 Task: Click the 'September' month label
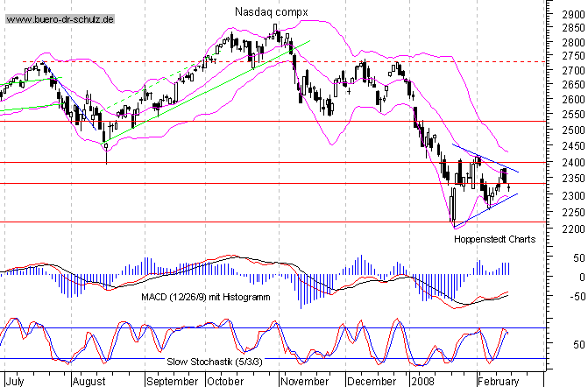[172, 382]
